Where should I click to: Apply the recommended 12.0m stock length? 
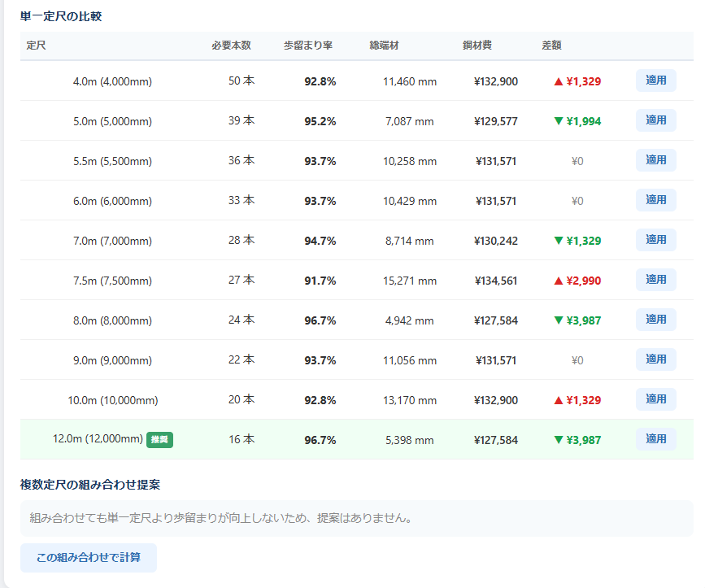click(x=655, y=439)
